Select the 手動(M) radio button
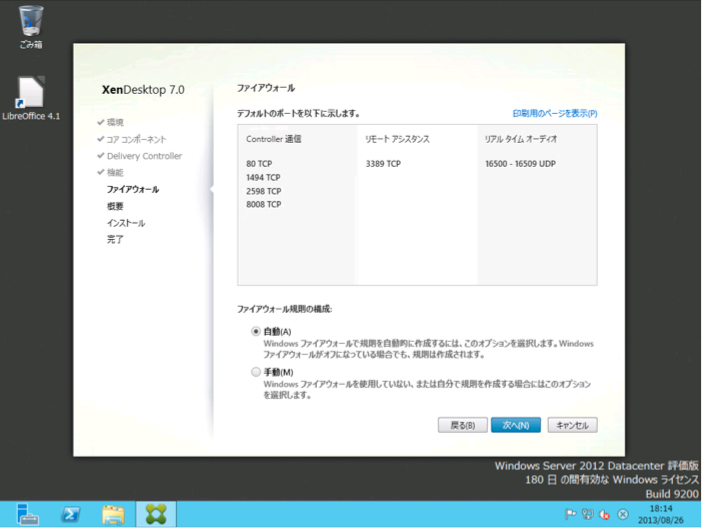The width and height of the screenshot is (702, 528). pos(256,372)
